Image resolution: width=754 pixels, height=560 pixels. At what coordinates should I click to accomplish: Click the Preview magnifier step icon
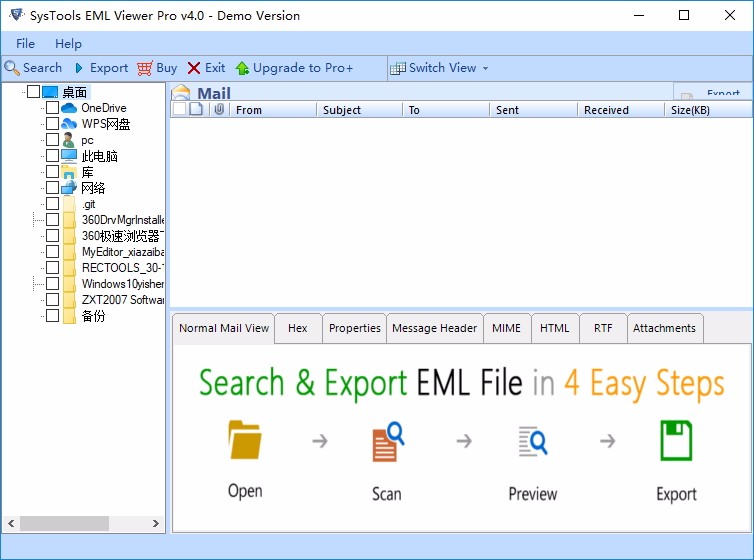[533, 441]
